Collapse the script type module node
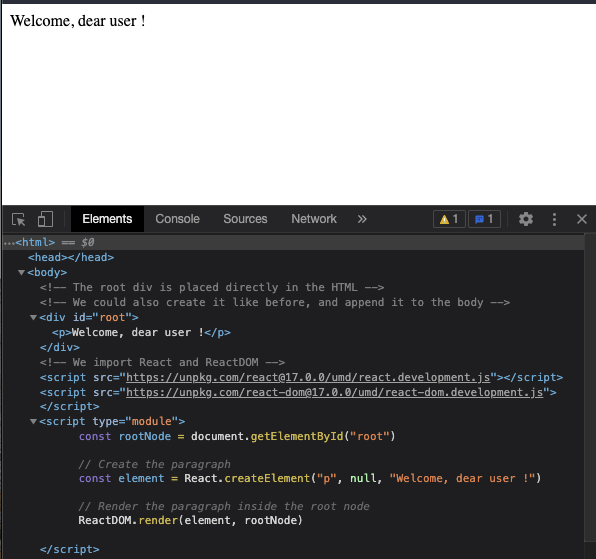 click(33, 421)
